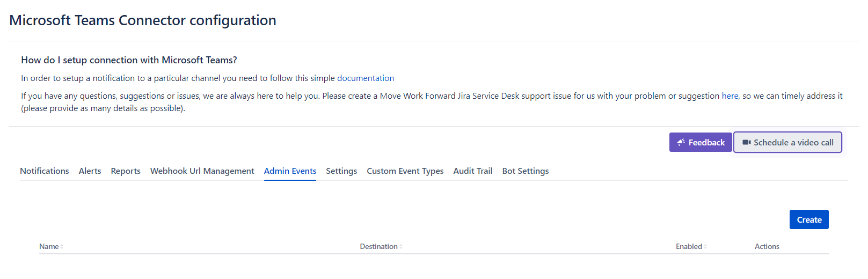
Task: Switch to the Settings tab
Action: (x=341, y=171)
